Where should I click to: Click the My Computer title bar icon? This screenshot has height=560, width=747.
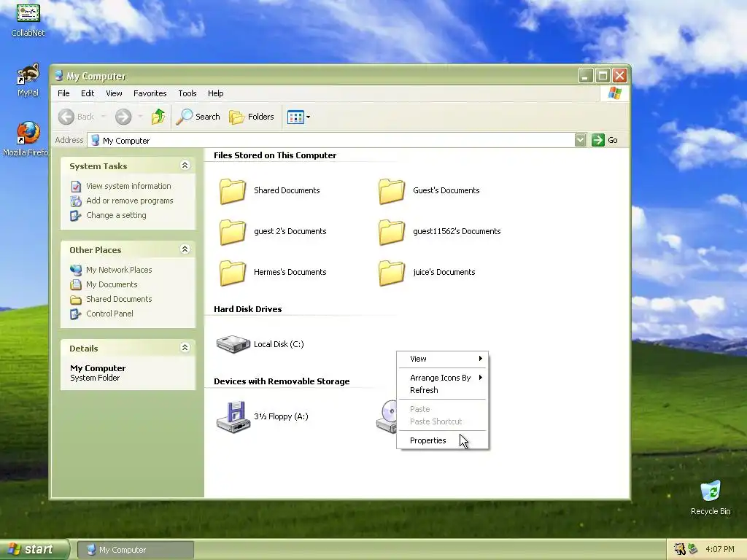point(59,76)
